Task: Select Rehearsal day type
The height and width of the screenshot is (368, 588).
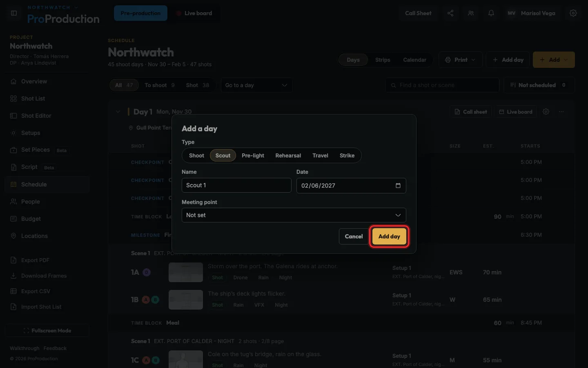Action: click(x=288, y=155)
